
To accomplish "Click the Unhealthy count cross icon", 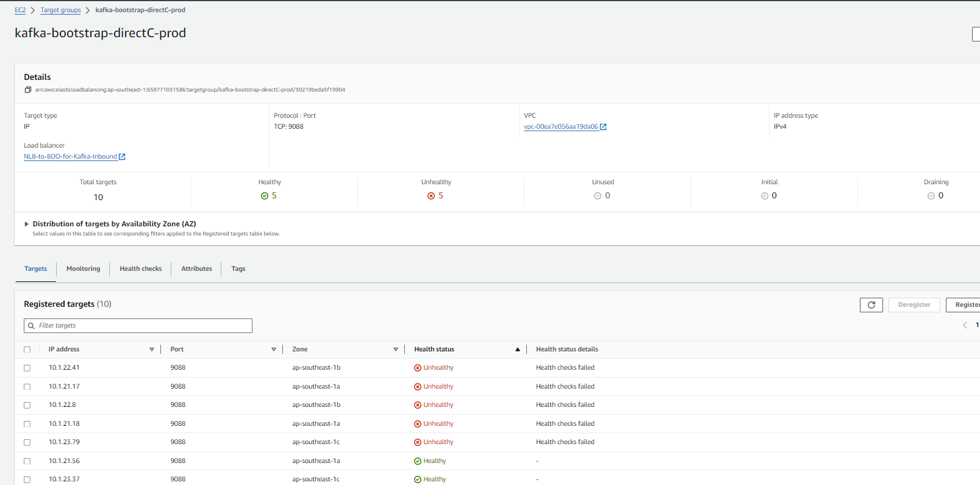I will (431, 196).
